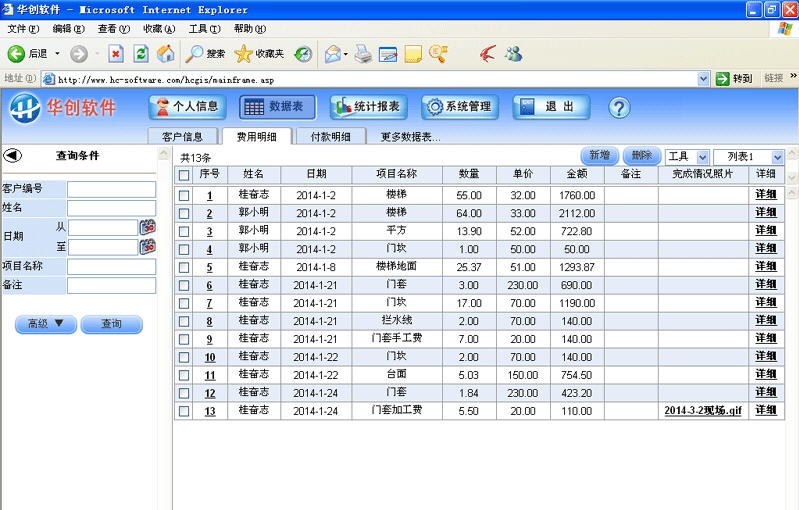
Task: Toggle the select-all checkbox in the table header
Action: [183, 175]
